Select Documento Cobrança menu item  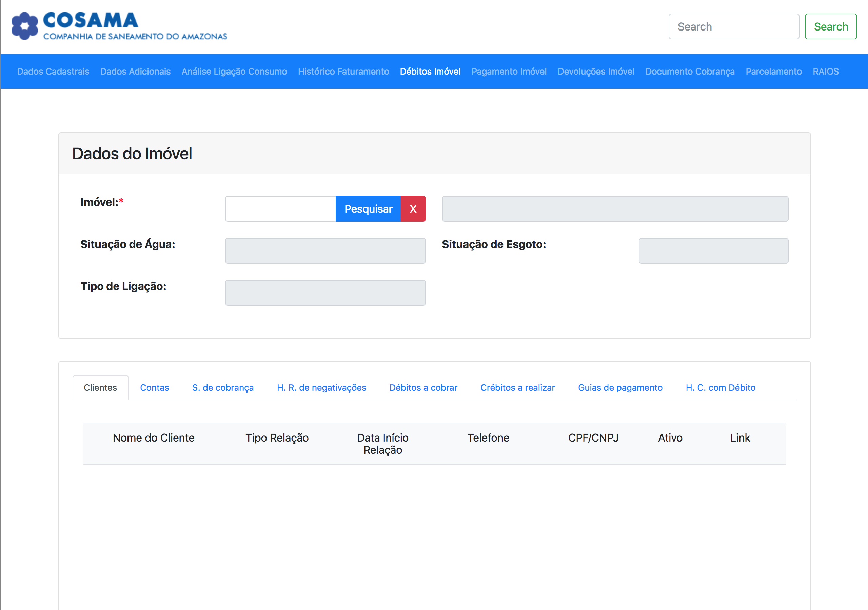click(x=690, y=72)
